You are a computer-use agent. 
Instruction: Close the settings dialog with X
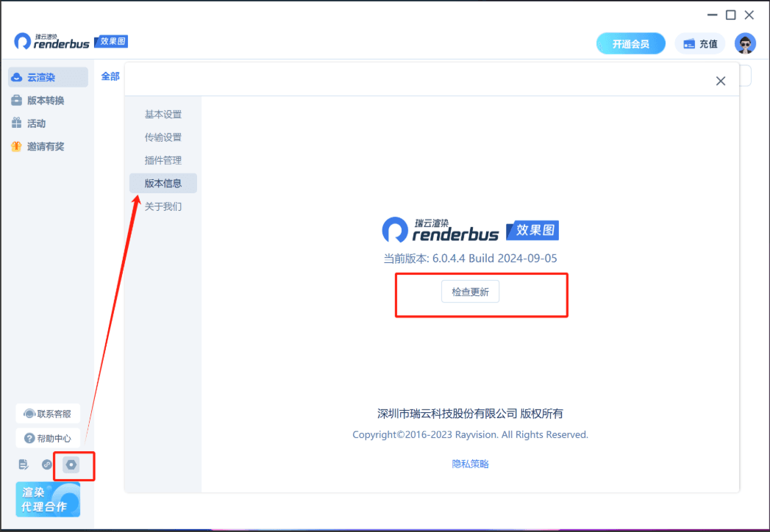click(721, 81)
